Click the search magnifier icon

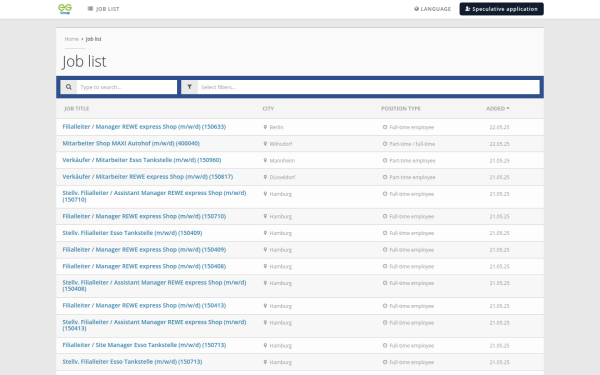click(x=68, y=87)
